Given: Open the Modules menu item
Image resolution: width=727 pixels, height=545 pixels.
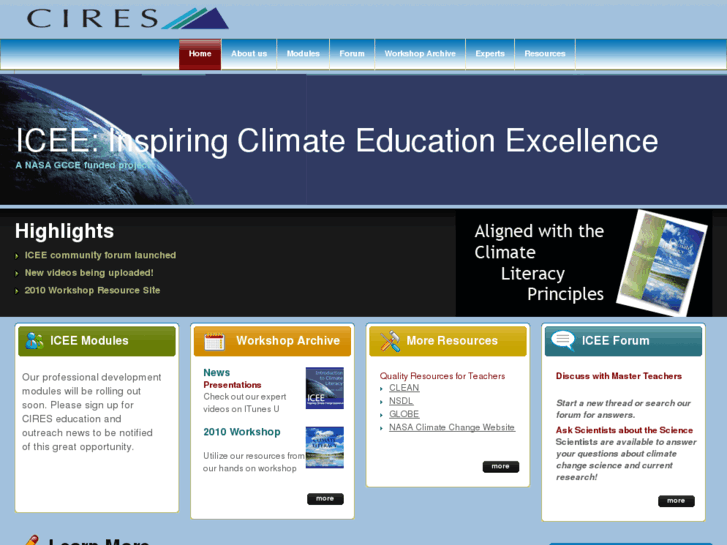Looking at the screenshot, I should pos(303,54).
